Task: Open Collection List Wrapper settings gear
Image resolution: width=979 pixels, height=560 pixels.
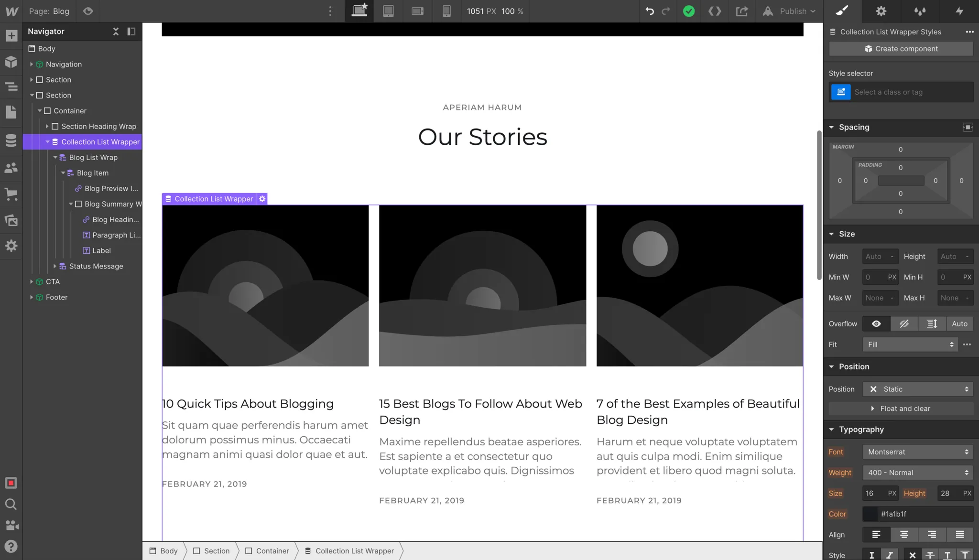Action: 262,199
